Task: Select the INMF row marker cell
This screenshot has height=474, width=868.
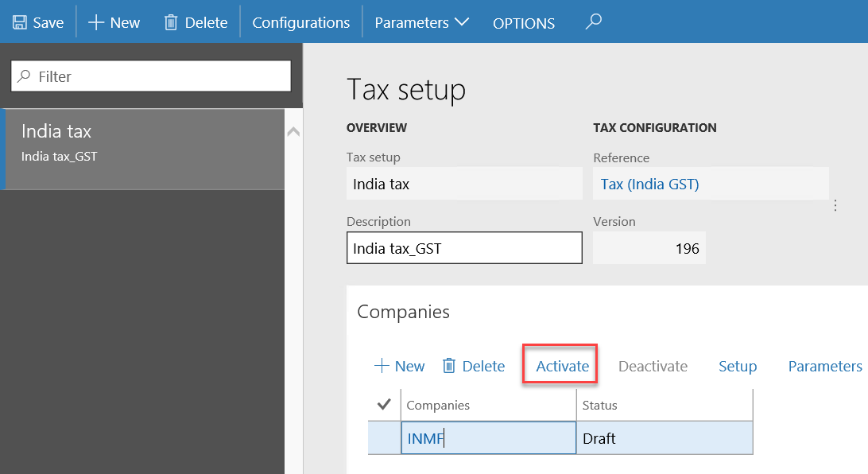Action: pos(385,438)
